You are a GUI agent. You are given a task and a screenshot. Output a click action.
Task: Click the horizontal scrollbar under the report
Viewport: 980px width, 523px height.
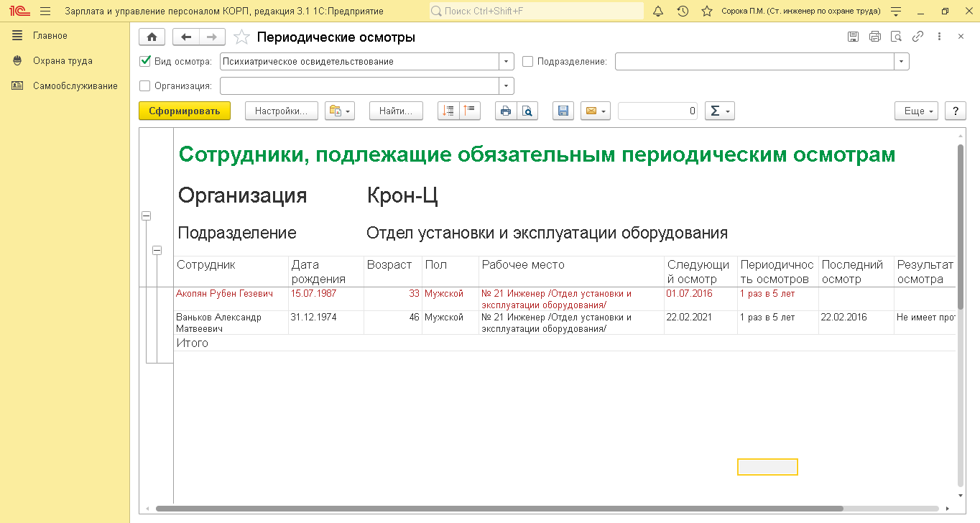coord(499,509)
